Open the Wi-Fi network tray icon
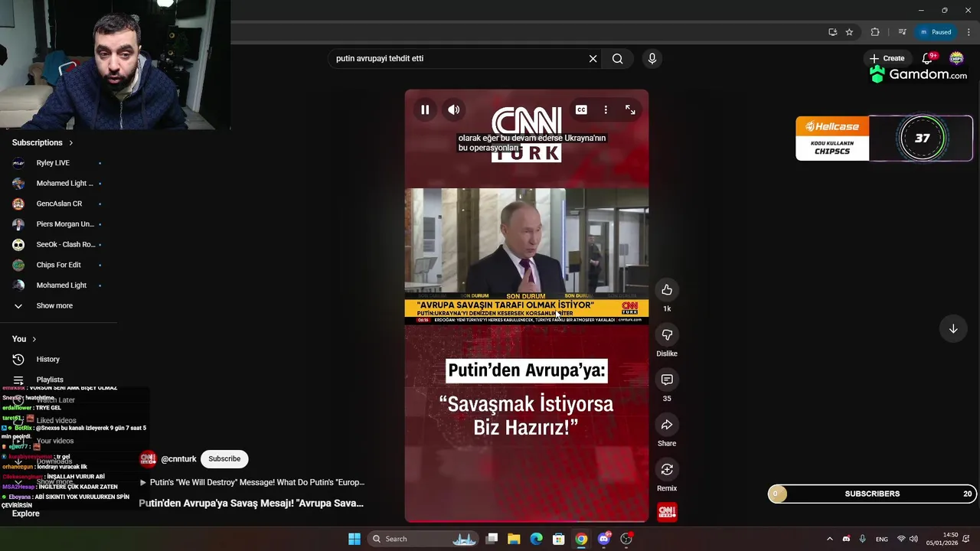Image resolution: width=980 pixels, height=551 pixels. (901, 539)
